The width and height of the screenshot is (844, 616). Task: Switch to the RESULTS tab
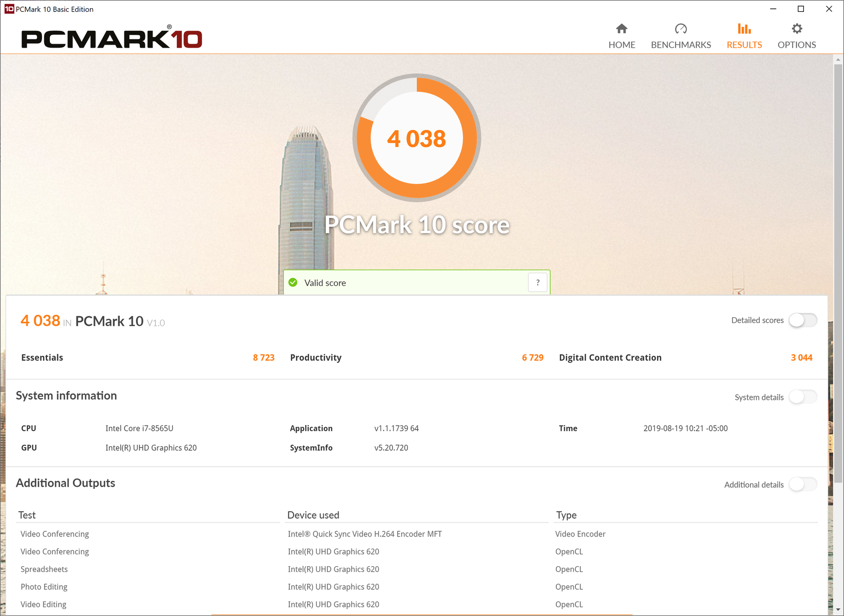[x=744, y=36]
